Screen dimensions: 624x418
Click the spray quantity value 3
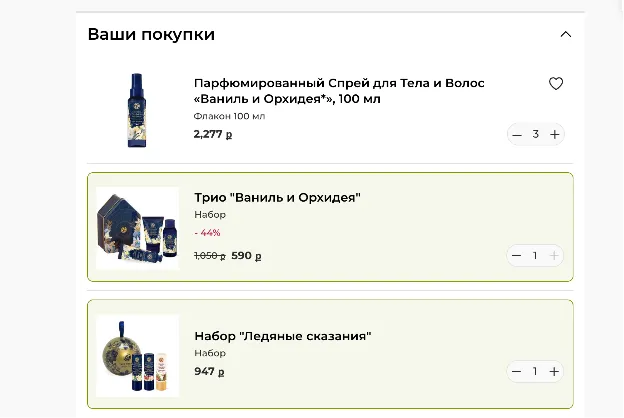click(536, 135)
